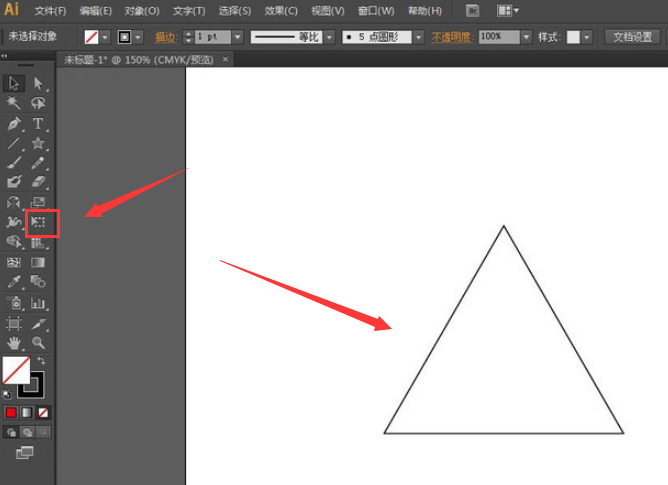The image size is (668, 485).
Task: Collapse the tools panel double arrow
Action: [x=4, y=56]
